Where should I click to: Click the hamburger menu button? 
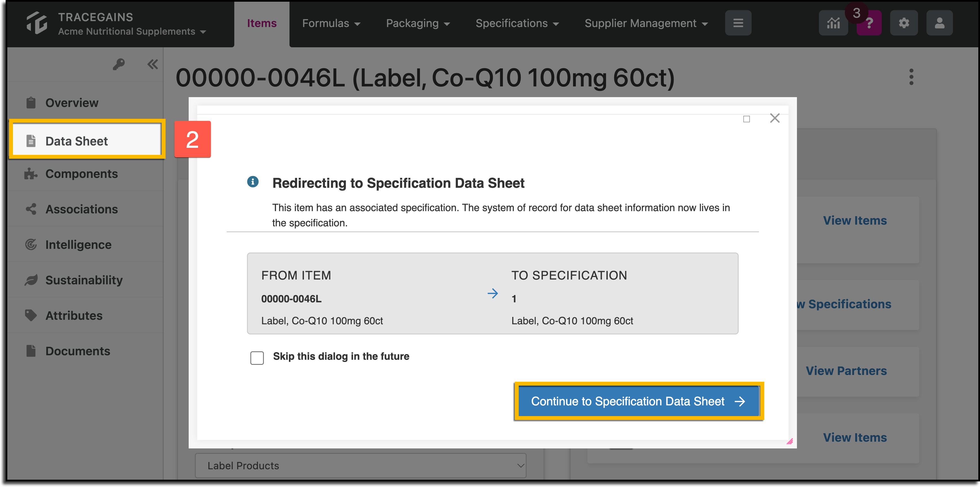738,23
